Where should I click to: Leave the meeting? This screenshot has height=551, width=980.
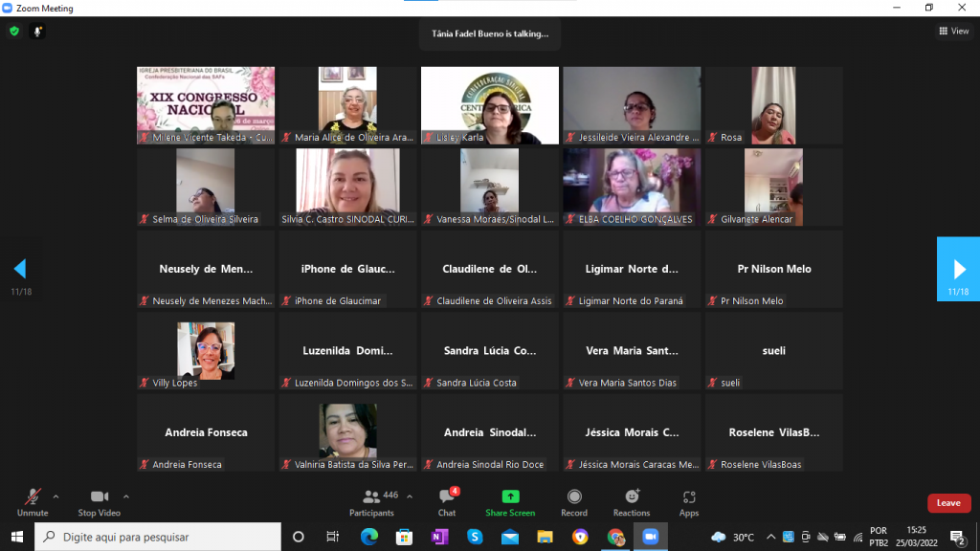pos(948,503)
